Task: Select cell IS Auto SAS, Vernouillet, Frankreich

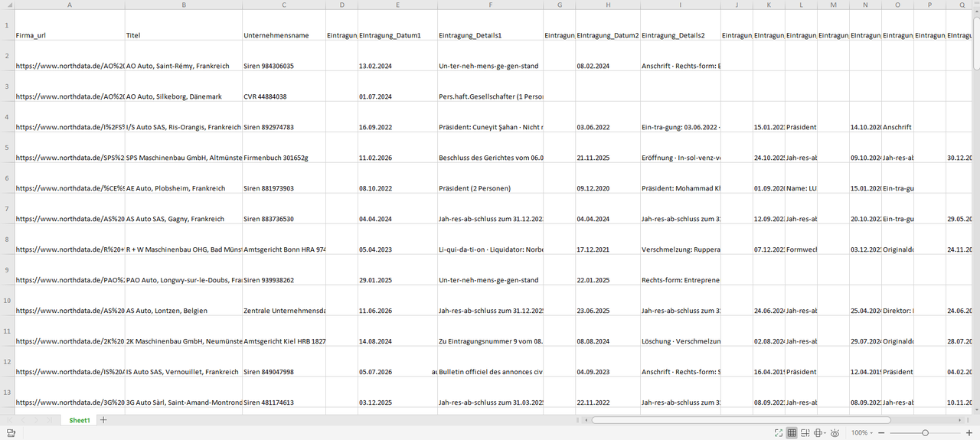Action: pyautogui.click(x=184, y=362)
